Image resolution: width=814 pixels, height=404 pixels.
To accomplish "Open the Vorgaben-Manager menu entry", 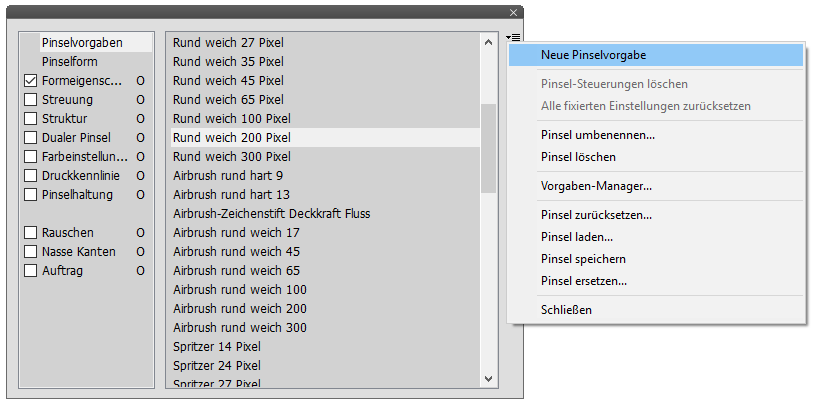I will pos(596,186).
